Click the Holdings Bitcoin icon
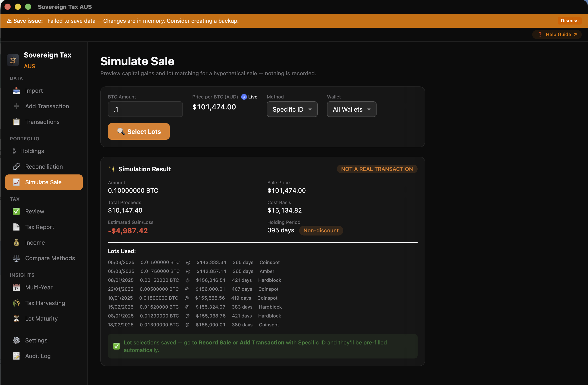 (14, 151)
